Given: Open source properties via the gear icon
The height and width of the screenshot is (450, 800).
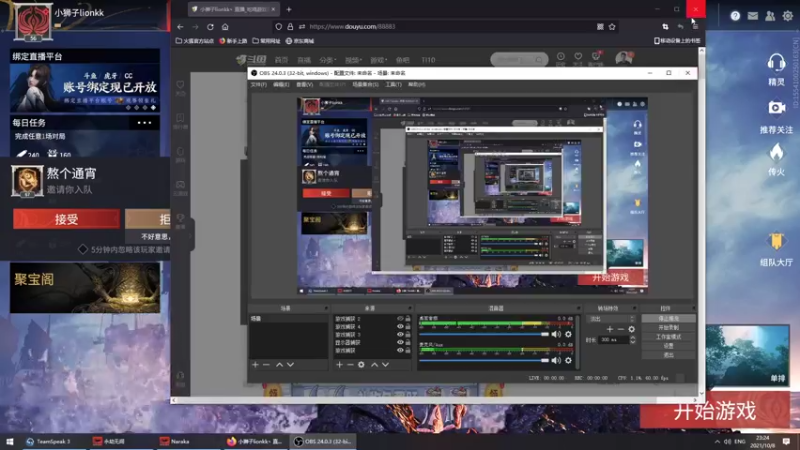Looking at the screenshot, I should (361, 365).
